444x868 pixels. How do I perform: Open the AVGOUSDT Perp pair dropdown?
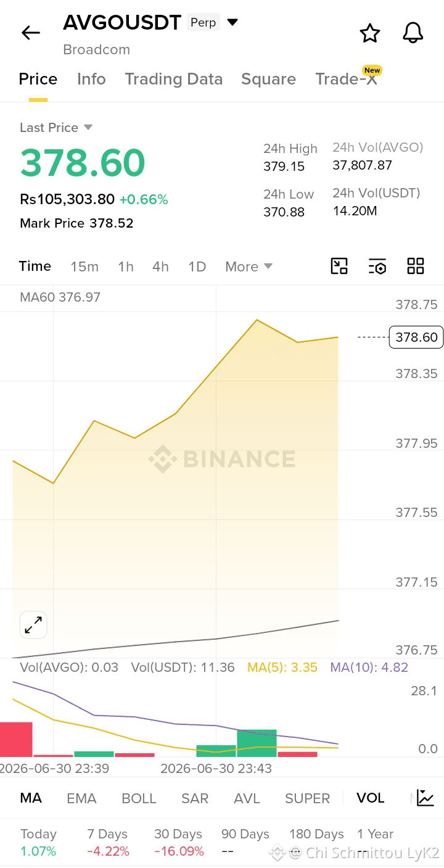(232, 23)
